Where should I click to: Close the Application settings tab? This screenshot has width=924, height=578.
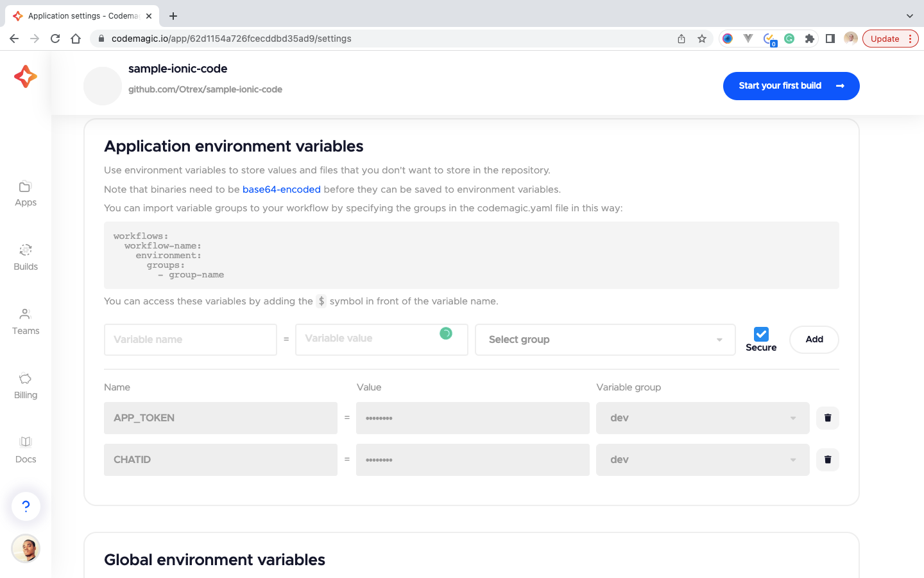point(149,16)
